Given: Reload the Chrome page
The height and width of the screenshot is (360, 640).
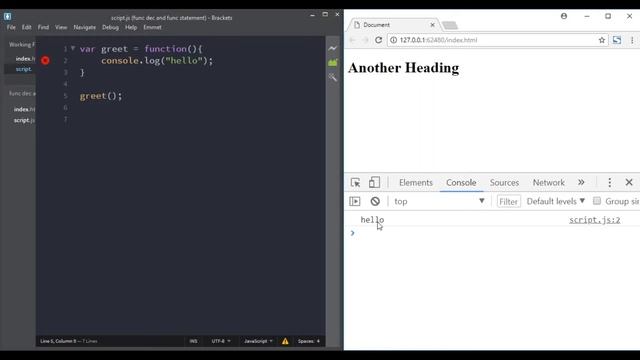Looking at the screenshot, I should 378,40.
